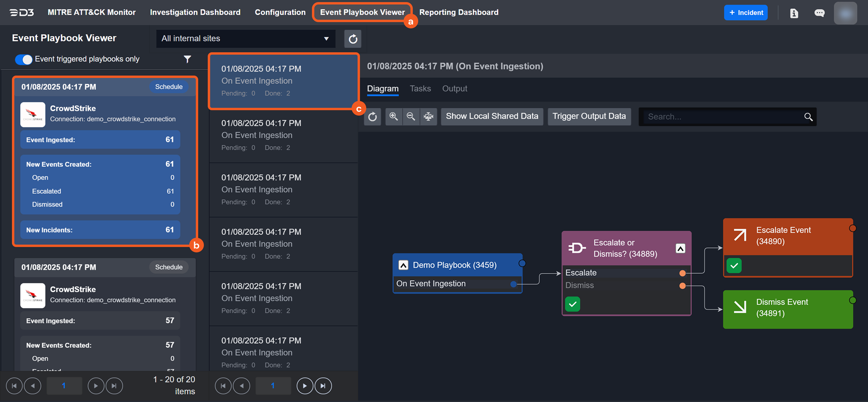This screenshot has height=402, width=868.
Task: Click the filter funnel icon
Action: (187, 59)
